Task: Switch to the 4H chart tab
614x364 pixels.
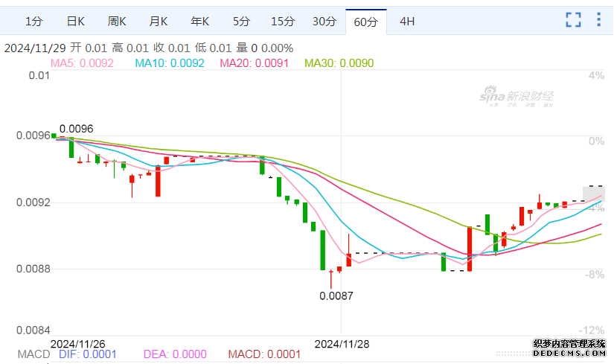Action: point(407,21)
